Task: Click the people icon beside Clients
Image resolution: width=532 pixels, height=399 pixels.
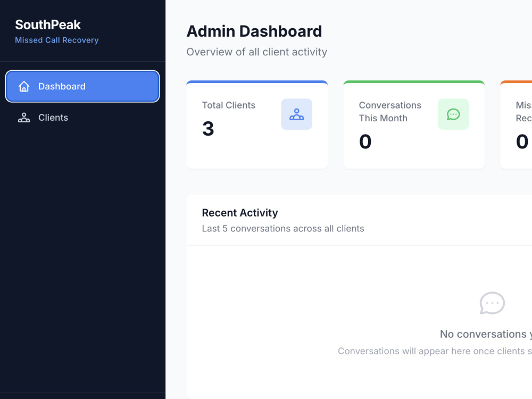Action: click(x=24, y=118)
